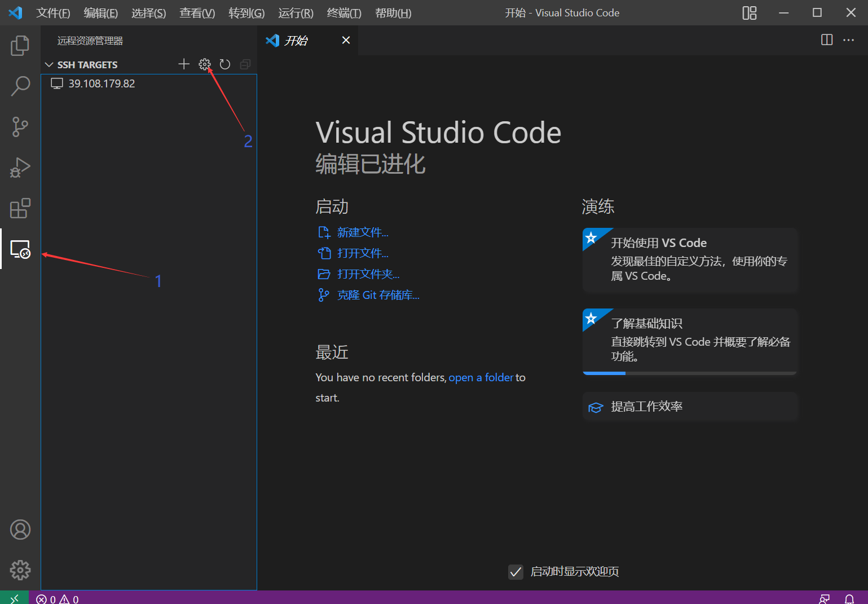Open the Remote Explorer view icon
Image resolution: width=868 pixels, height=604 pixels.
coord(20,249)
